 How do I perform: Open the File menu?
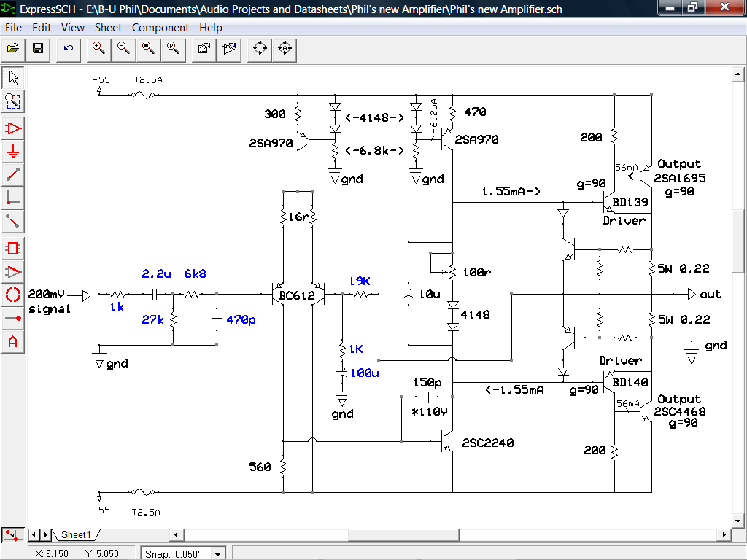coord(13,28)
